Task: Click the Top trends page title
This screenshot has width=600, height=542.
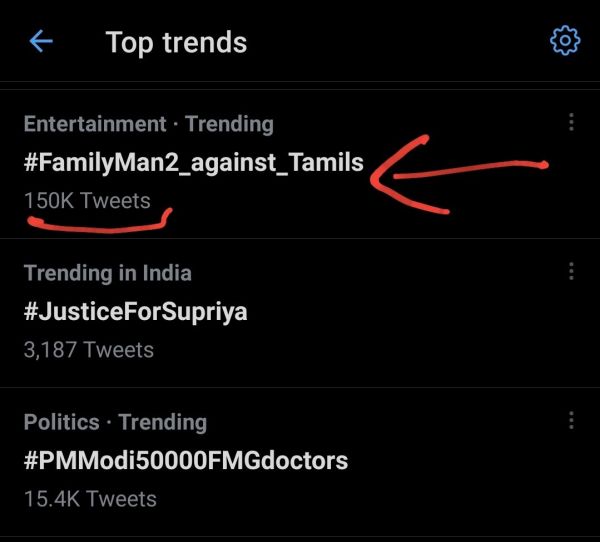Action: pos(176,43)
